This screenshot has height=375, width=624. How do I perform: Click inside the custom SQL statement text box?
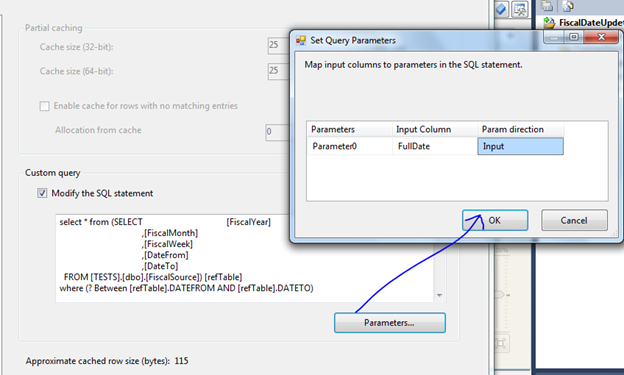point(245,258)
